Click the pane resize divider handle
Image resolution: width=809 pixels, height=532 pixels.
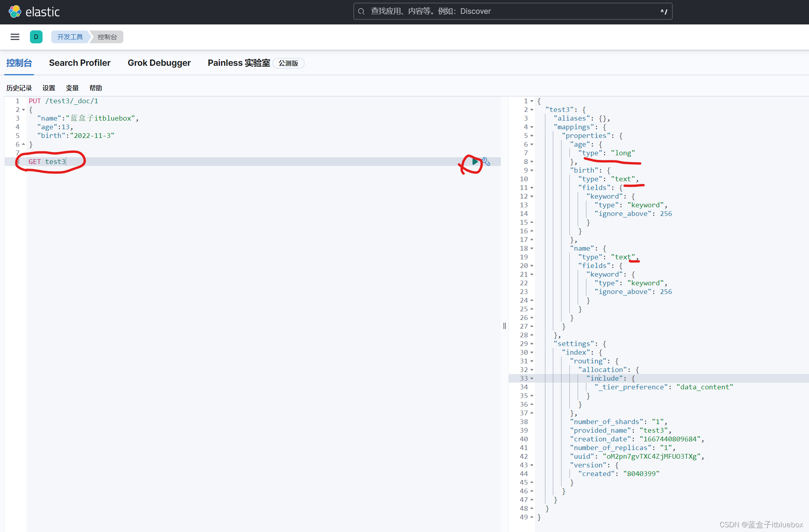click(504, 326)
